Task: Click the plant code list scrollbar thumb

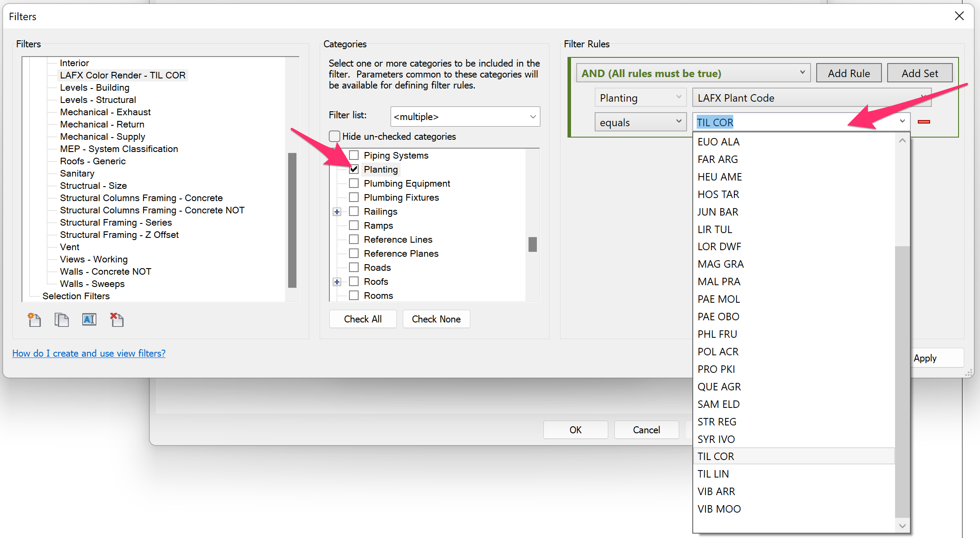Action: point(902,382)
